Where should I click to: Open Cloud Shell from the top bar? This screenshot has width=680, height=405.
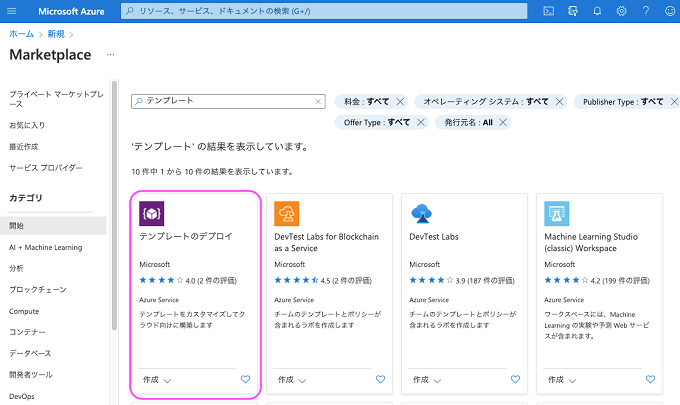click(549, 11)
